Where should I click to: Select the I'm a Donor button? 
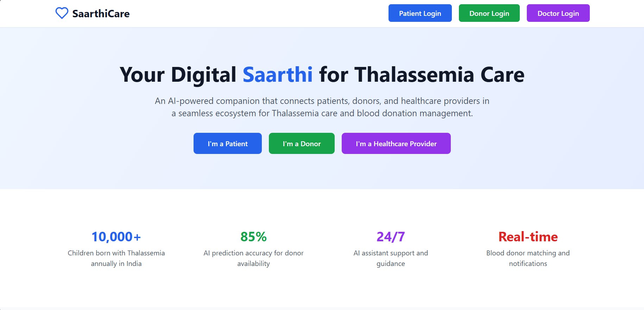click(302, 143)
